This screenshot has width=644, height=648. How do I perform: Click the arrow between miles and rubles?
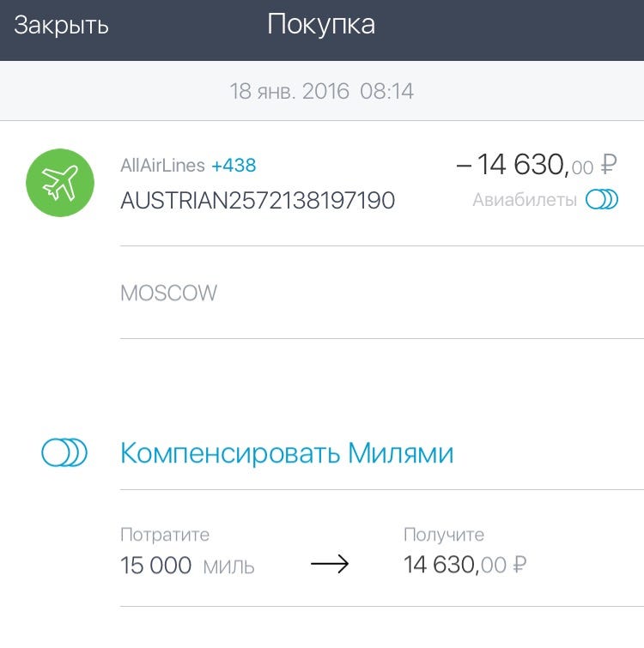(x=330, y=564)
